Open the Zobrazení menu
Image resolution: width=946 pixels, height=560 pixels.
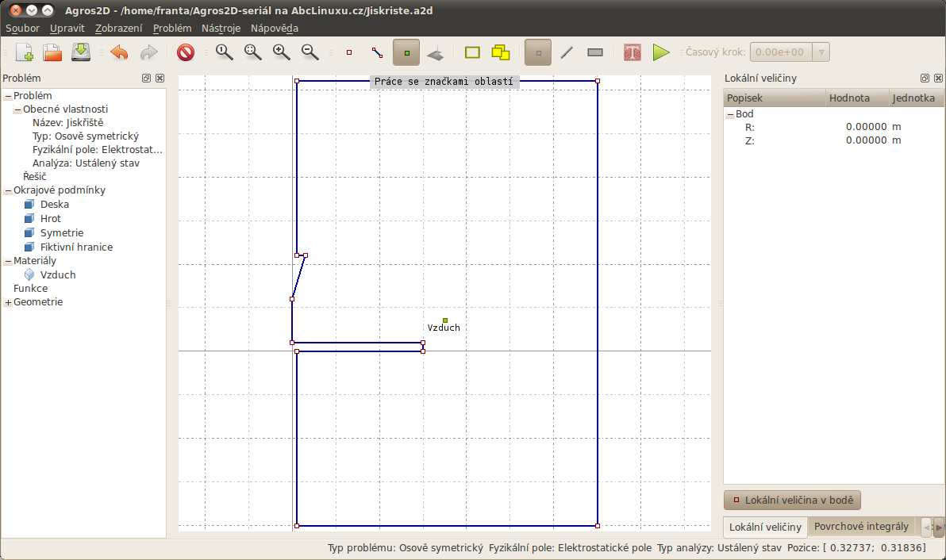119,29
